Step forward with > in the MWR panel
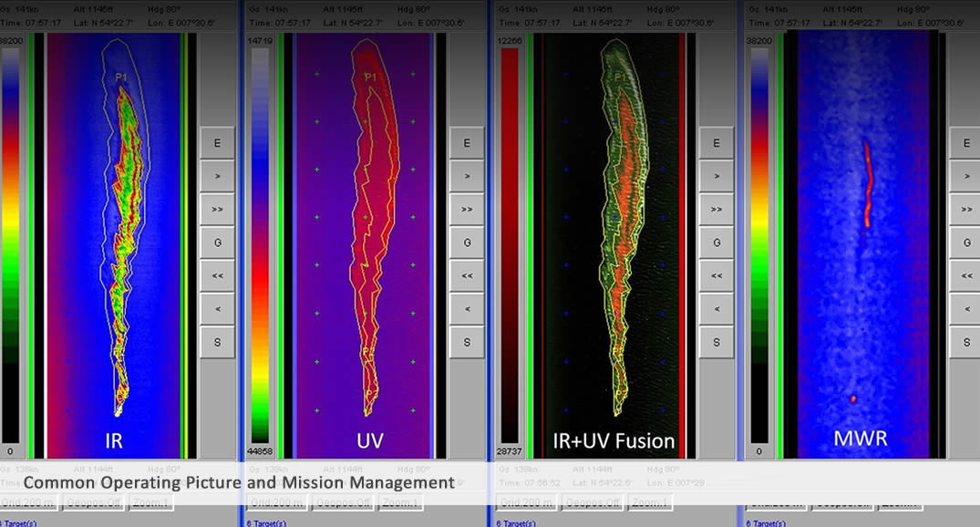This screenshot has width=980, height=527. click(965, 176)
